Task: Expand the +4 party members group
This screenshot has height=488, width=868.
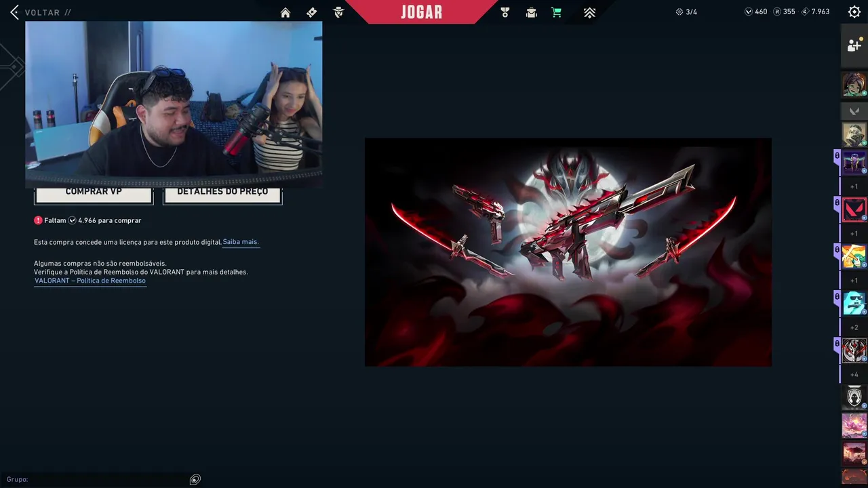Action: (x=854, y=374)
